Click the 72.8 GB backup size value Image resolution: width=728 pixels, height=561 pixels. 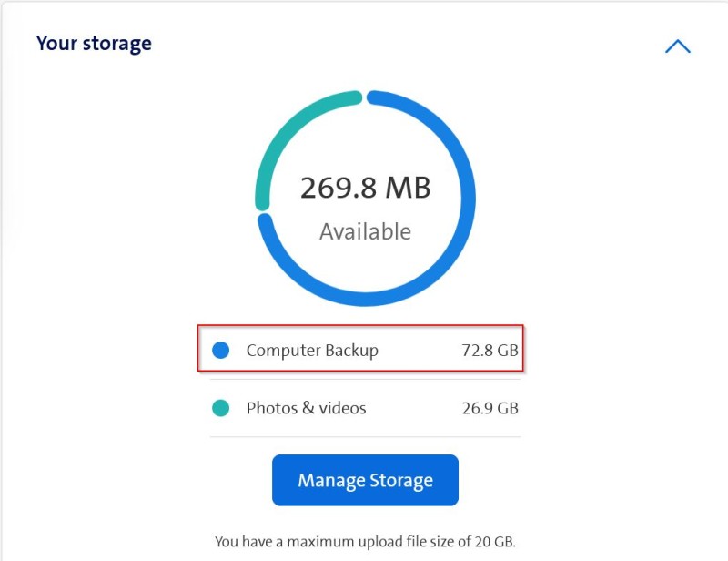click(x=490, y=351)
